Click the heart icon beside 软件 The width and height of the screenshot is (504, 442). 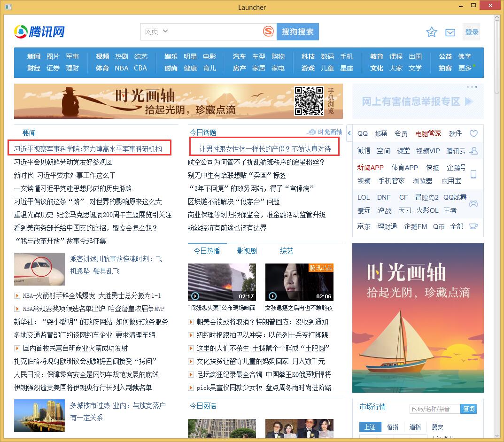click(x=473, y=134)
